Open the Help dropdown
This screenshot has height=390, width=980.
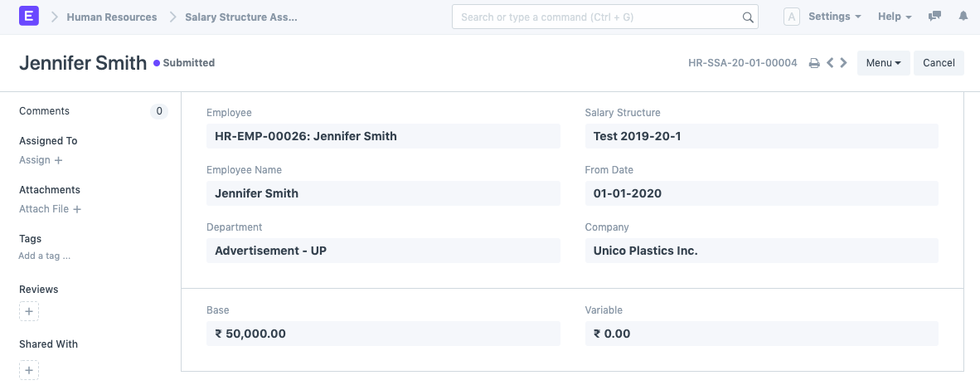(895, 17)
